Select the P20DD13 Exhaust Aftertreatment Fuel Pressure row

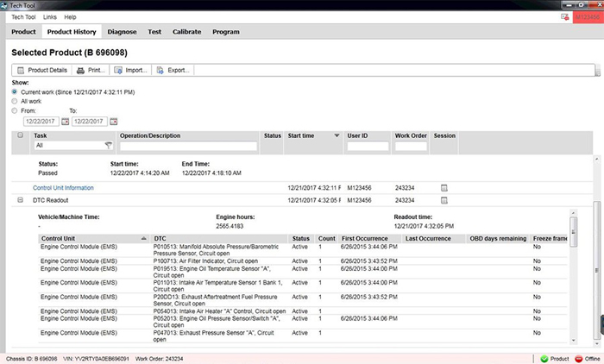303,300
